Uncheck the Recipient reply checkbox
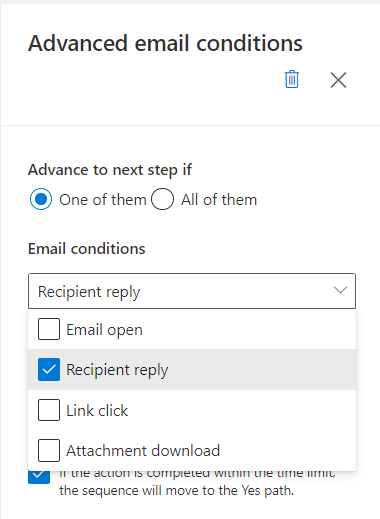Viewport: 380px width, 519px height. (x=49, y=369)
